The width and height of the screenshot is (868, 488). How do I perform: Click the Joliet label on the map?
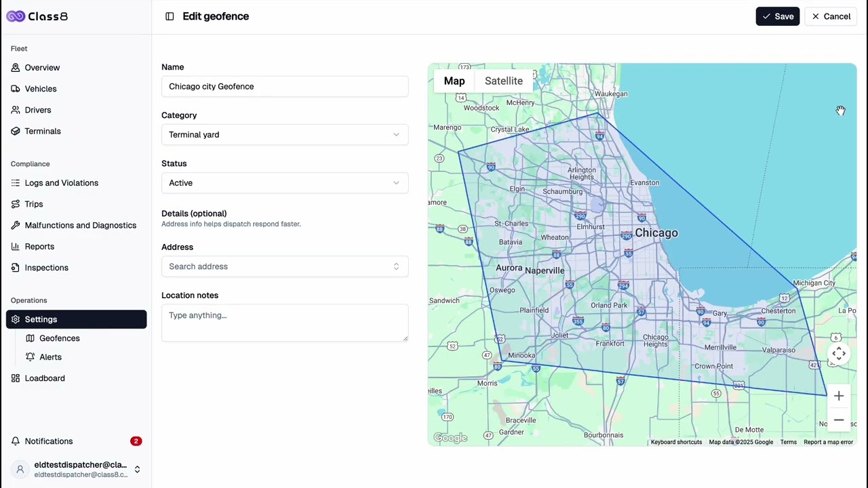tap(559, 335)
